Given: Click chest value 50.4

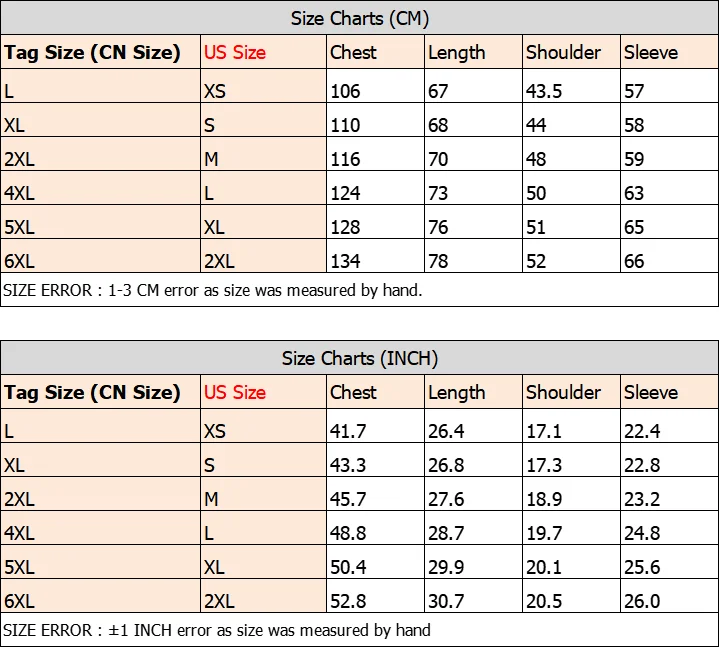Looking at the screenshot, I should click(348, 567).
